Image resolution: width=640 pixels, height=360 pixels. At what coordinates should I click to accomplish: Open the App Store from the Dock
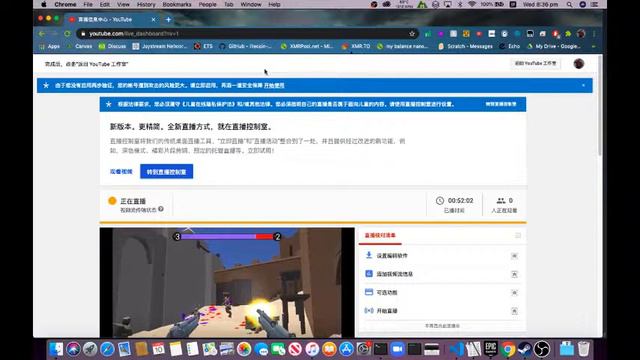coord(346,349)
